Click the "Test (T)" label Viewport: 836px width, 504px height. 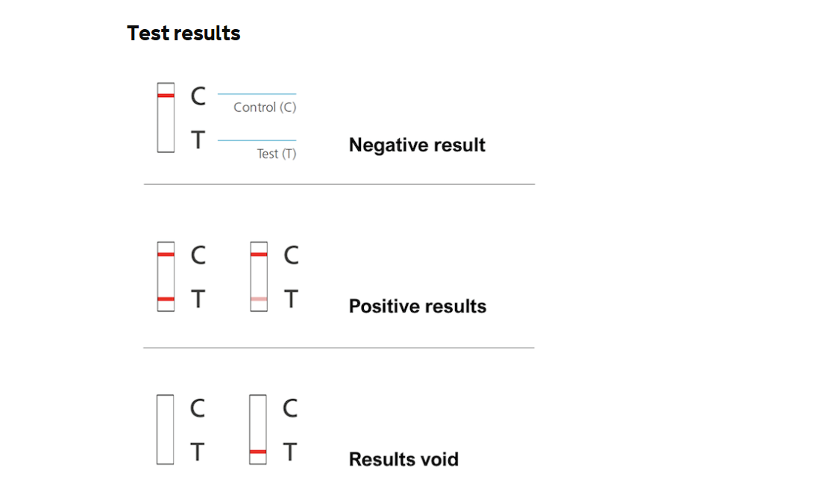point(277,154)
